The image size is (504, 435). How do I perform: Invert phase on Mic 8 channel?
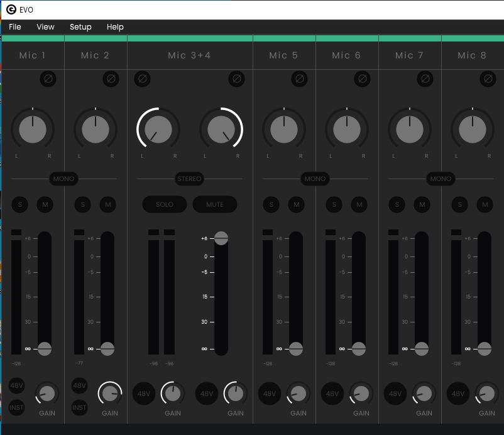click(x=488, y=79)
